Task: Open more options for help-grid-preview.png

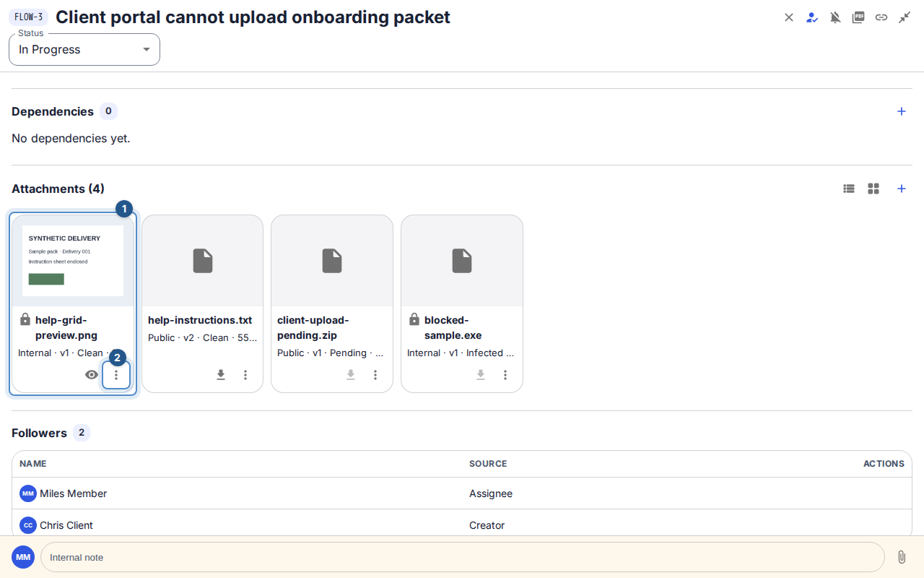Action: (116, 375)
